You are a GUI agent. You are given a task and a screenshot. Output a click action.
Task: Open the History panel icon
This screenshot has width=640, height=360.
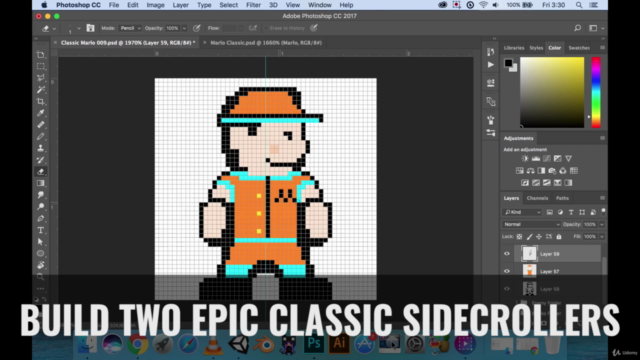click(491, 52)
